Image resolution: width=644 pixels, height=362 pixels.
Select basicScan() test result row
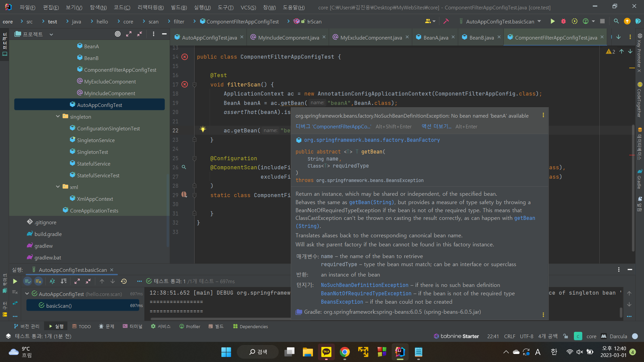pos(83,305)
